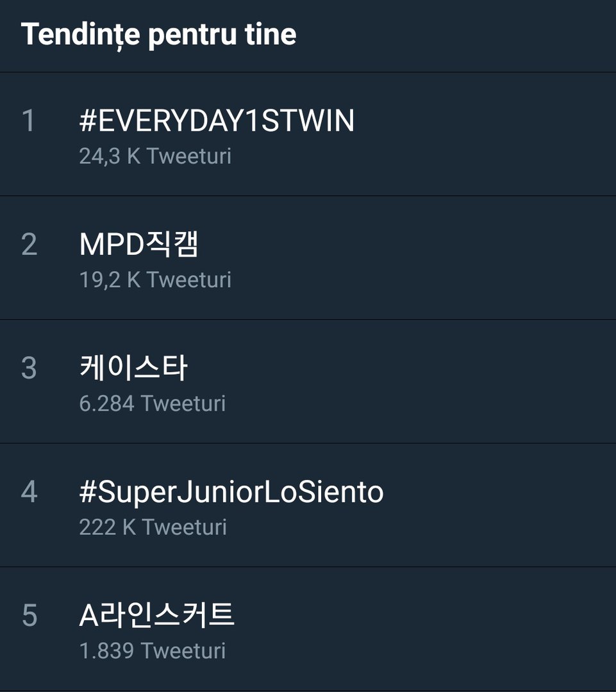Select the "6.284 Tweeturi" count text
The width and height of the screenshot is (616, 692).
[x=153, y=404]
